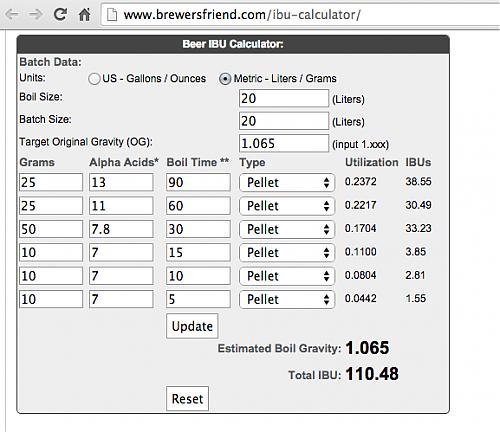Viewport: 500px width, 432px height.
Task: Click the Reset button
Action: [x=187, y=399]
